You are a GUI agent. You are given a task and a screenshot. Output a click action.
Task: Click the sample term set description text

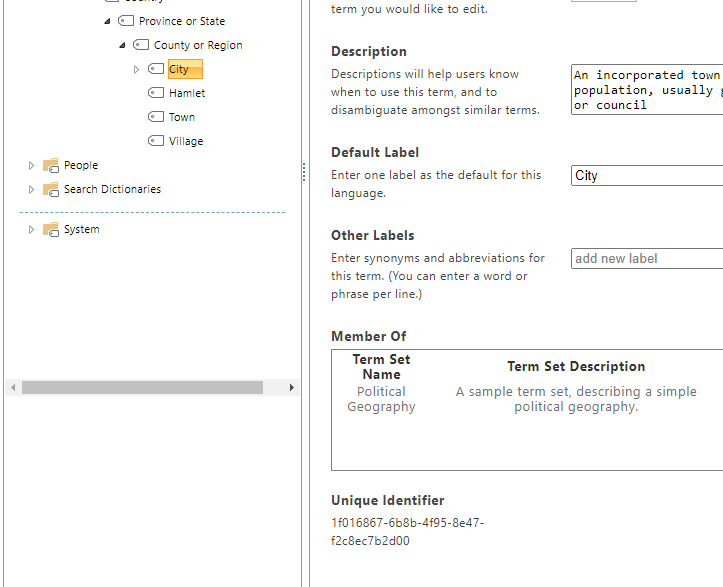[576, 399]
